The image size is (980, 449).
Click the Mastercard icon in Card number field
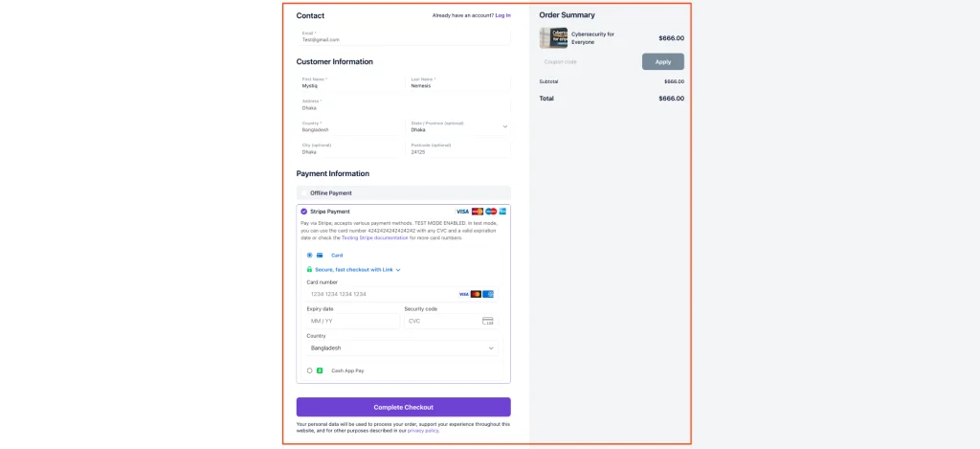point(476,294)
